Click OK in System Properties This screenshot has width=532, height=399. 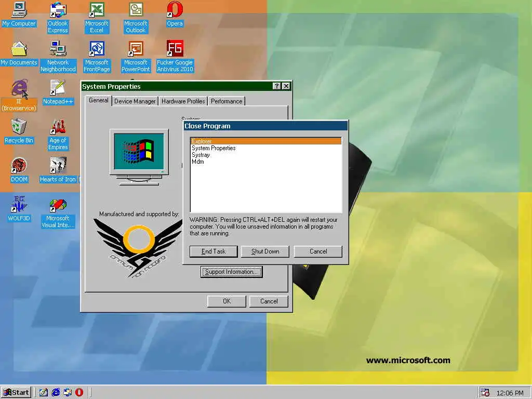pos(227,301)
